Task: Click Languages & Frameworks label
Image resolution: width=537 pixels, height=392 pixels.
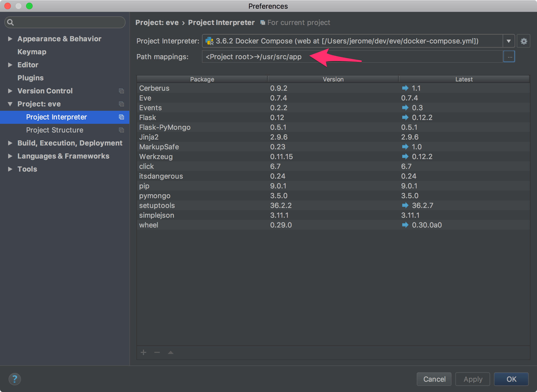Action: click(63, 156)
